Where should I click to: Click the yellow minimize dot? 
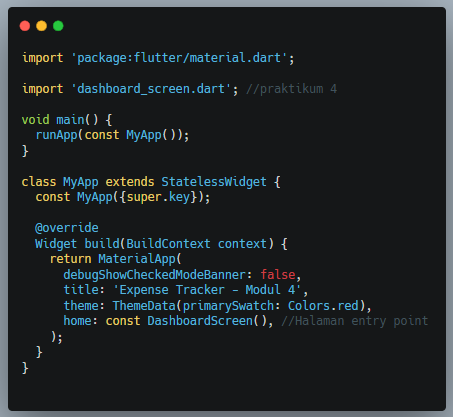[42, 26]
